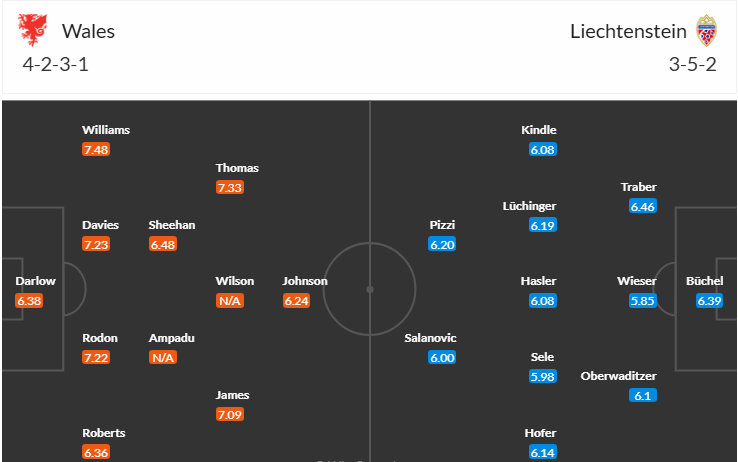Click on player name Salanovic
Image resolution: width=738 pixels, height=462 pixels.
click(430, 338)
